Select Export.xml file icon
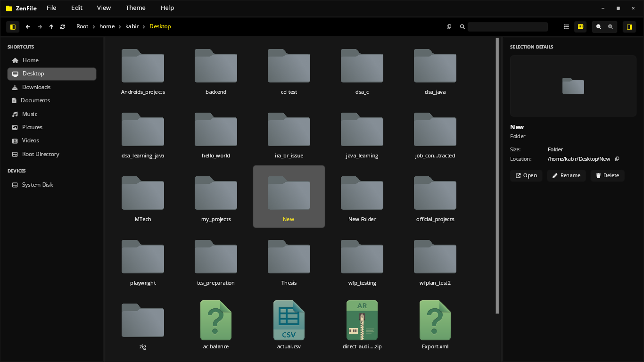The height and width of the screenshot is (362, 644). point(435,321)
